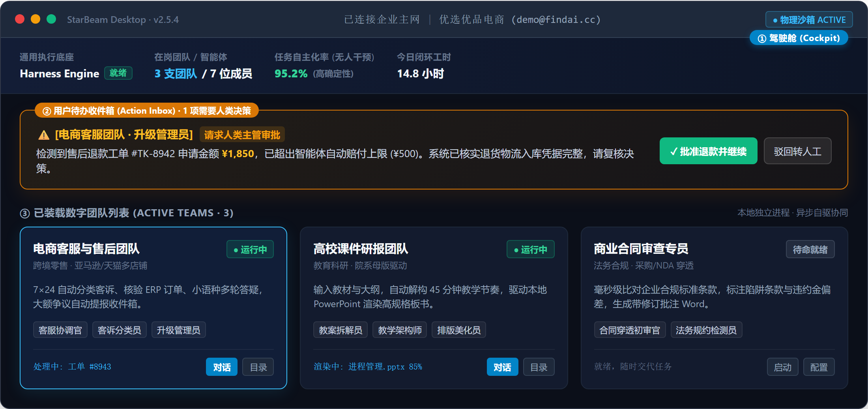Viewport: 868px width, 409px height.
Task: Select the 客诉分类员 member tag
Action: [120, 330]
